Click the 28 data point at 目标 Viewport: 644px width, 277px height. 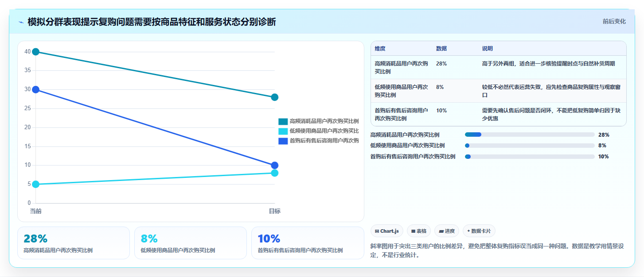click(x=274, y=97)
